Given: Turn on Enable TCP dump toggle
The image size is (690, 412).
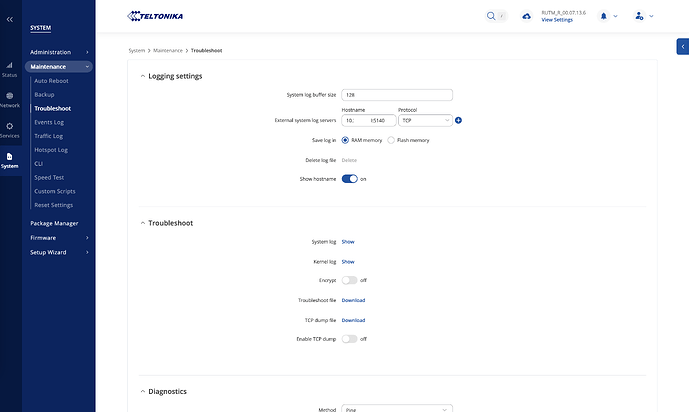Looking at the screenshot, I should [350, 339].
